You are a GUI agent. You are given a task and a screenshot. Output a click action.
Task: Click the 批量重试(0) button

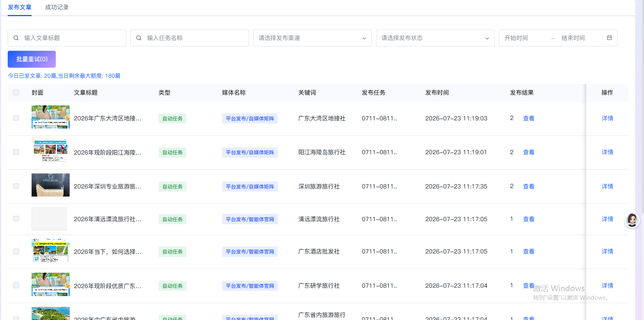pos(32,59)
